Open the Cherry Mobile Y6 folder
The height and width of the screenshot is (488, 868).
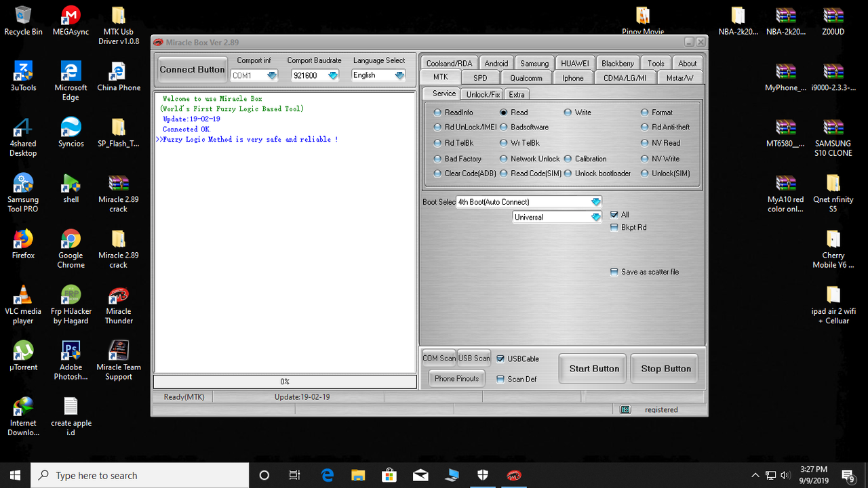[833, 249]
